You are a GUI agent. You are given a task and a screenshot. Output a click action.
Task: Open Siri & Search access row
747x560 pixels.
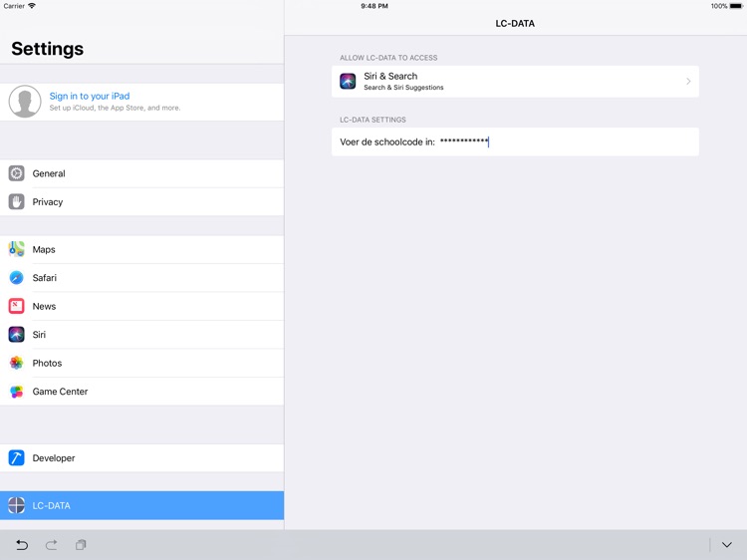(x=515, y=82)
